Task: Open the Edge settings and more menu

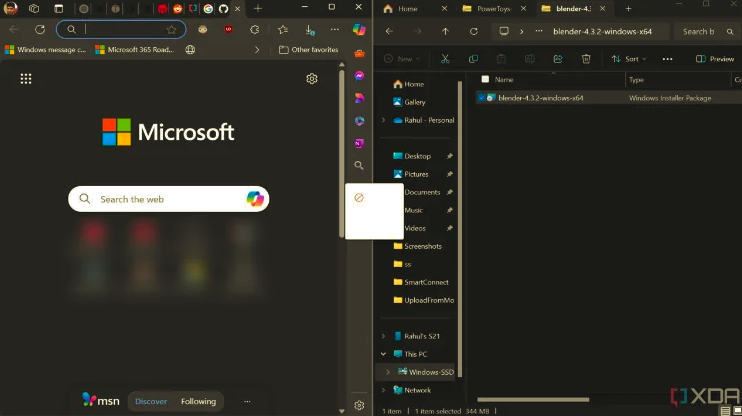Action: 335,29
